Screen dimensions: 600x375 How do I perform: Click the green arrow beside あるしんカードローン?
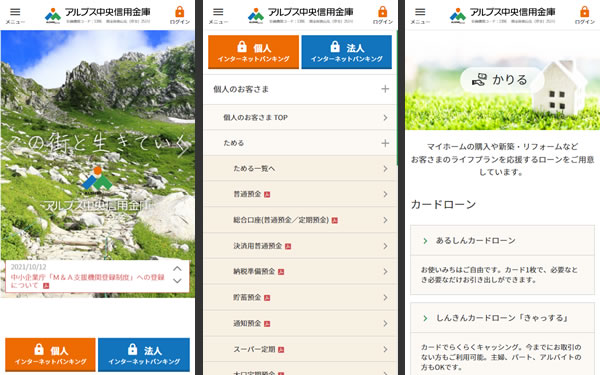[x=425, y=241]
